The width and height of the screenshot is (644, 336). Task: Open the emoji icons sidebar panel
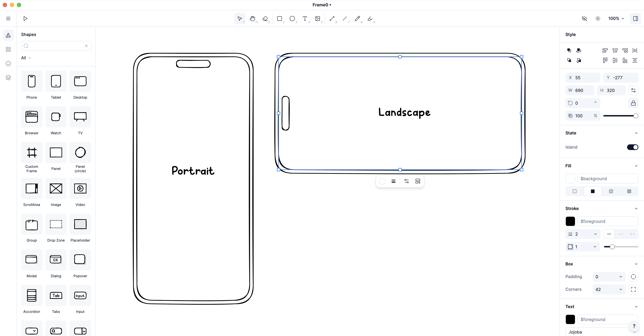(8, 63)
